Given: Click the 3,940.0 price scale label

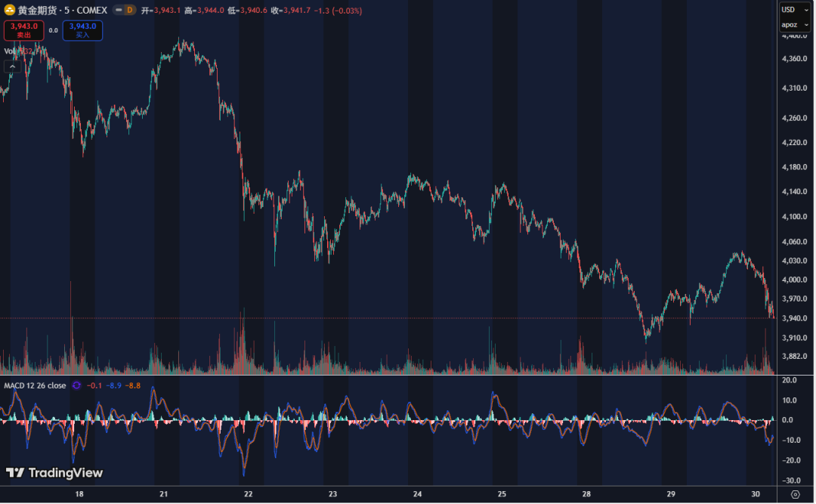Looking at the screenshot, I should pyautogui.click(x=794, y=318).
